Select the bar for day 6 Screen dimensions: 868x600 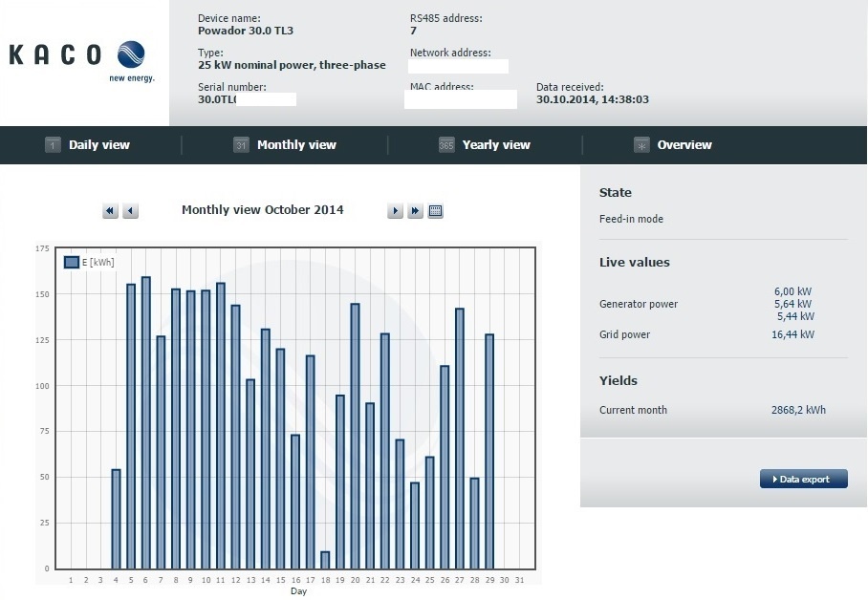point(146,423)
